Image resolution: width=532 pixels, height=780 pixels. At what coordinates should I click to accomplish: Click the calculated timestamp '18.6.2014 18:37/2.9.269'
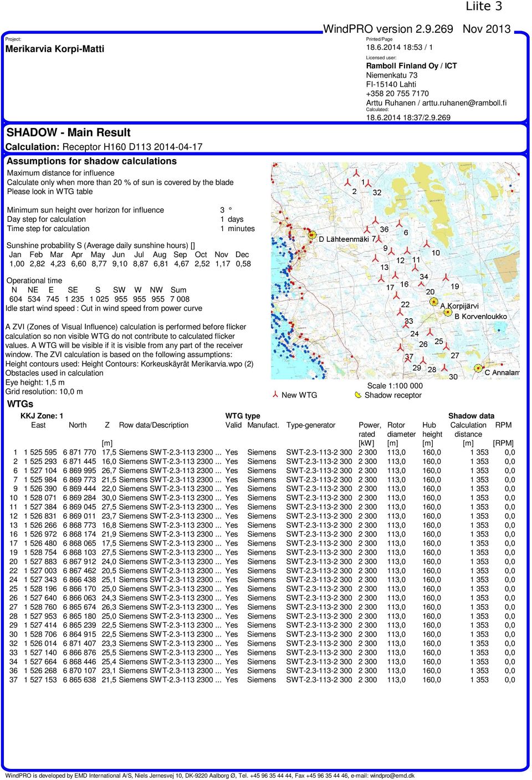408,118
